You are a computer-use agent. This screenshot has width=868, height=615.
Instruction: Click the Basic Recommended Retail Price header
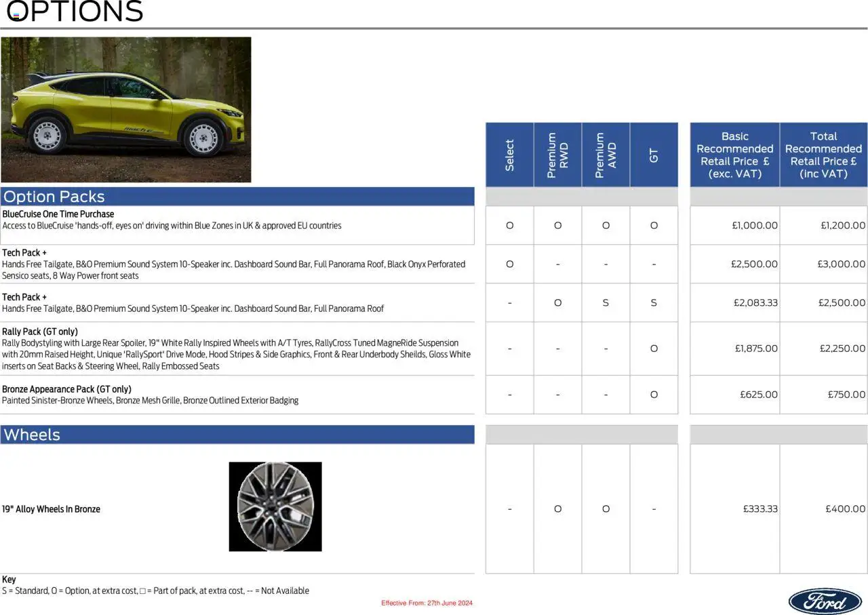coord(735,155)
